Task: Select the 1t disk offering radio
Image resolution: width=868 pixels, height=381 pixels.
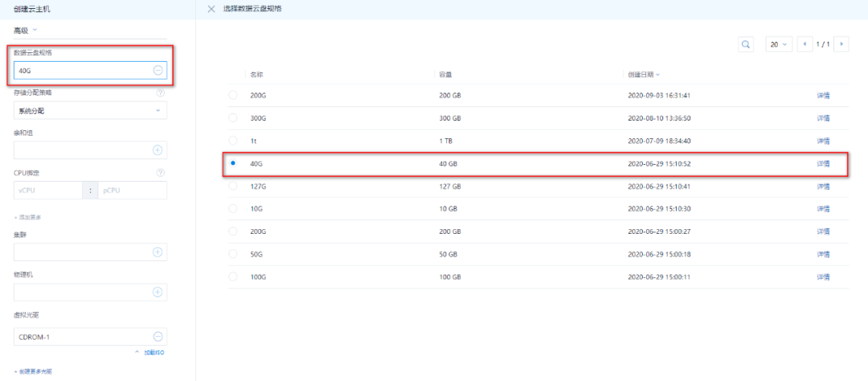Action: tap(233, 141)
